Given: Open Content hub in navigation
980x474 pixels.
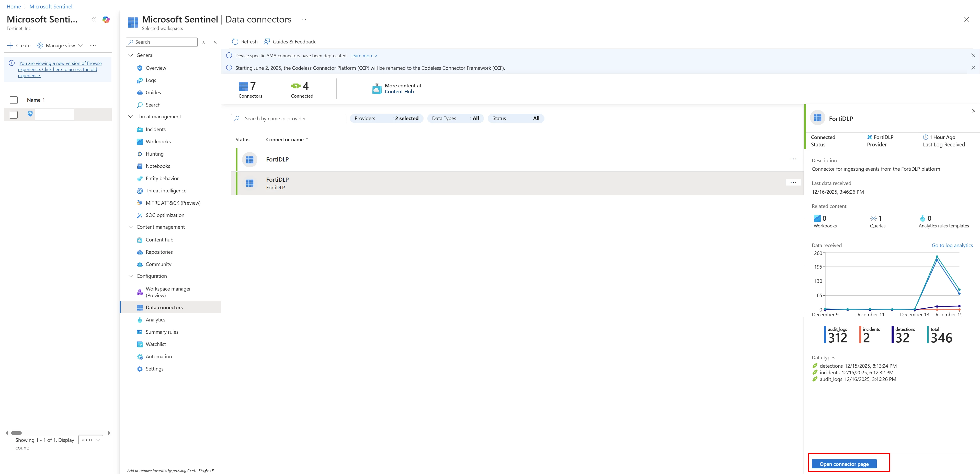Looking at the screenshot, I should click(159, 240).
